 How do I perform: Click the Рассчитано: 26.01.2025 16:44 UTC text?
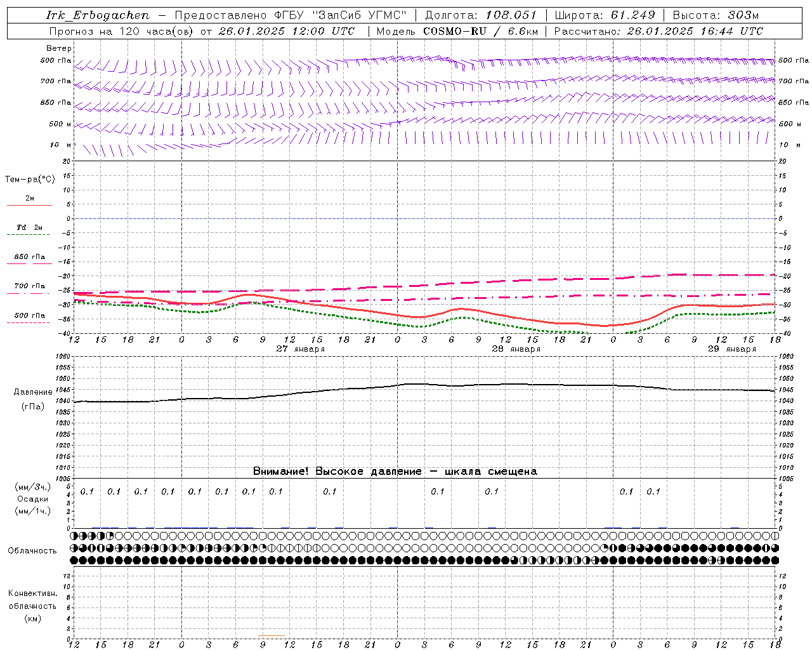[658, 31]
